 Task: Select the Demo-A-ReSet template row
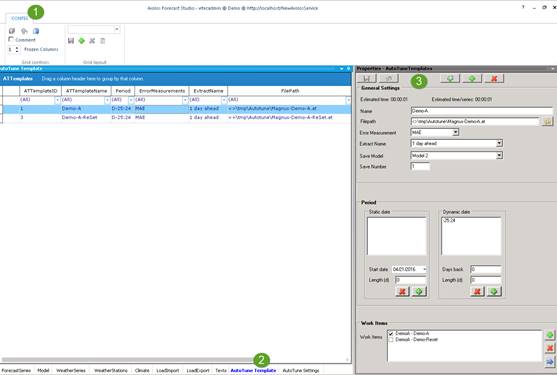point(176,117)
